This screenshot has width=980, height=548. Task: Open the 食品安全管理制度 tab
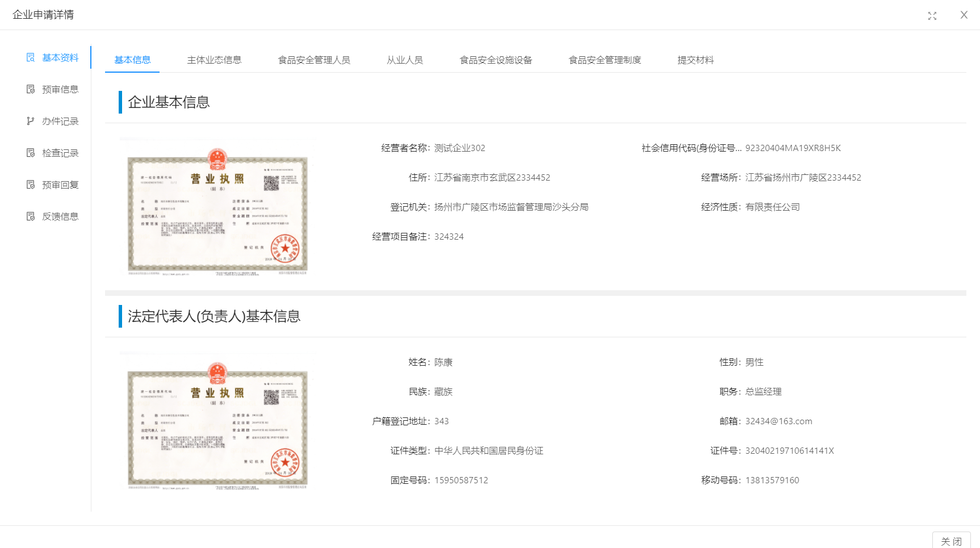point(605,60)
